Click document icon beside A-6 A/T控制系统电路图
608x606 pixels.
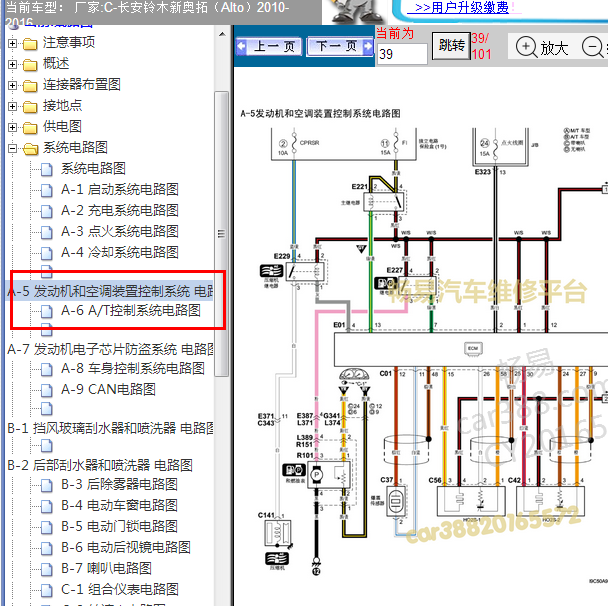tap(47, 311)
